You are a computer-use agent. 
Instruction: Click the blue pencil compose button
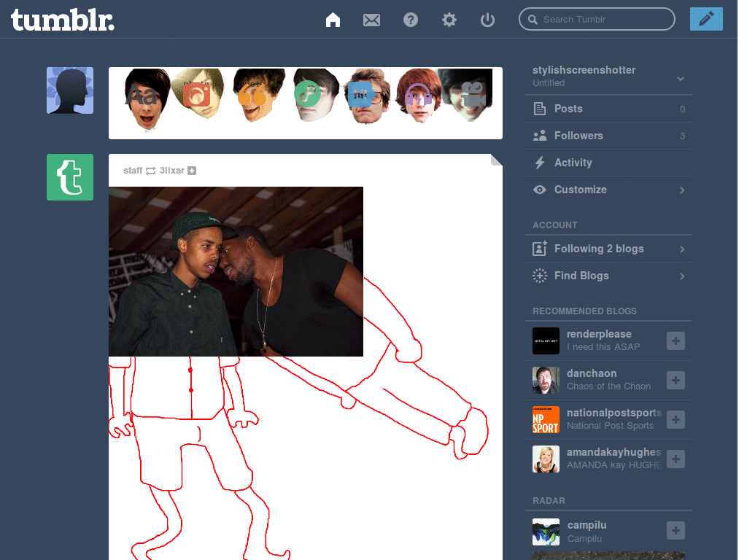pyautogui.click(x=705, y=19)
